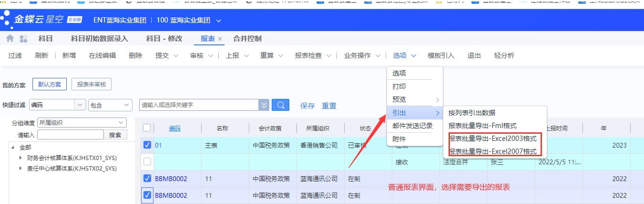Viewport: 644px width, 204px height.
Task: Click 模板引入 in the toolbar
Action: [x=441, y=55]
